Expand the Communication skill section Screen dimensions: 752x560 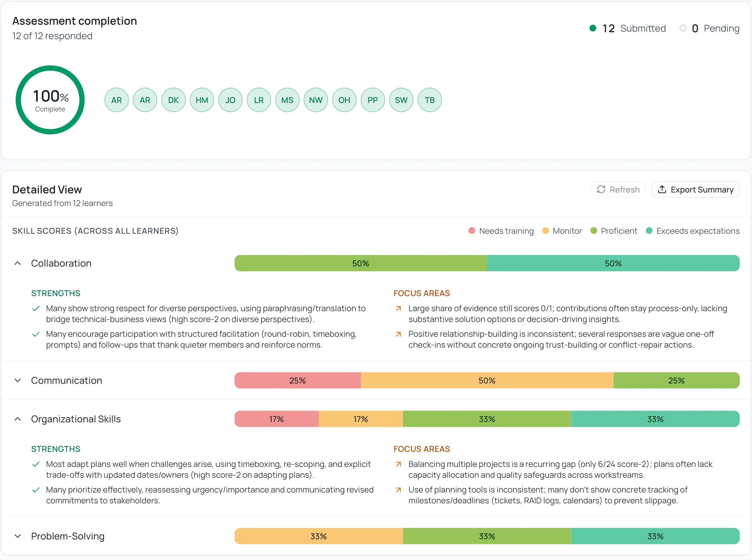(18, 380)
